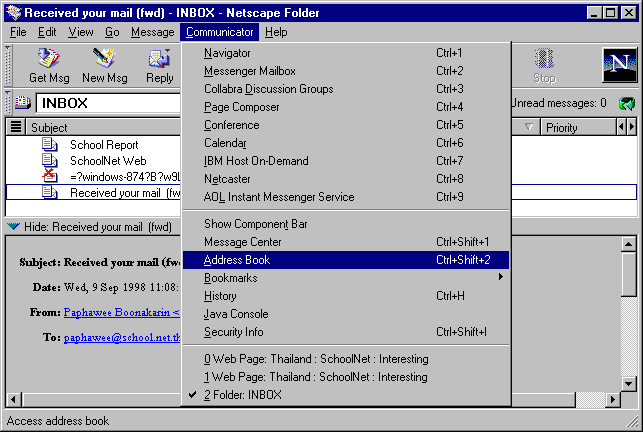Open the Help menu
The width and height of the screenshot is (643, 432).
click(276, 32)
